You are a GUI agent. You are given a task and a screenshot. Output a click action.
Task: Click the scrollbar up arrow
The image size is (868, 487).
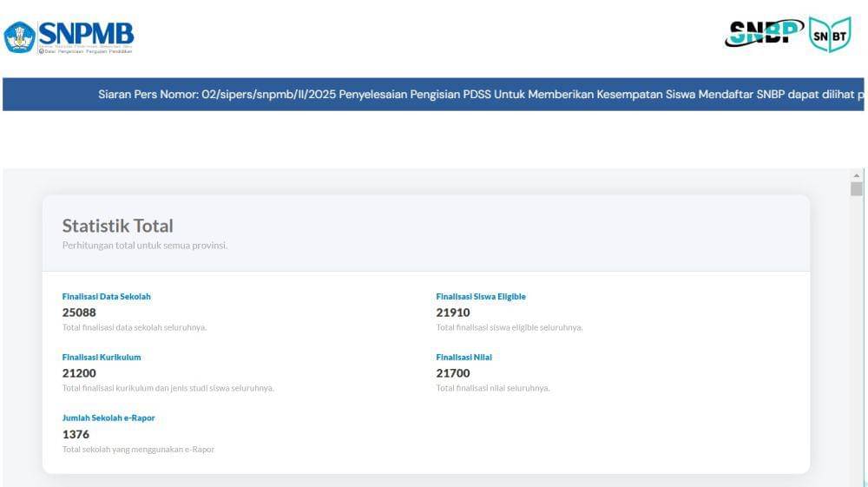click(857, 175)
